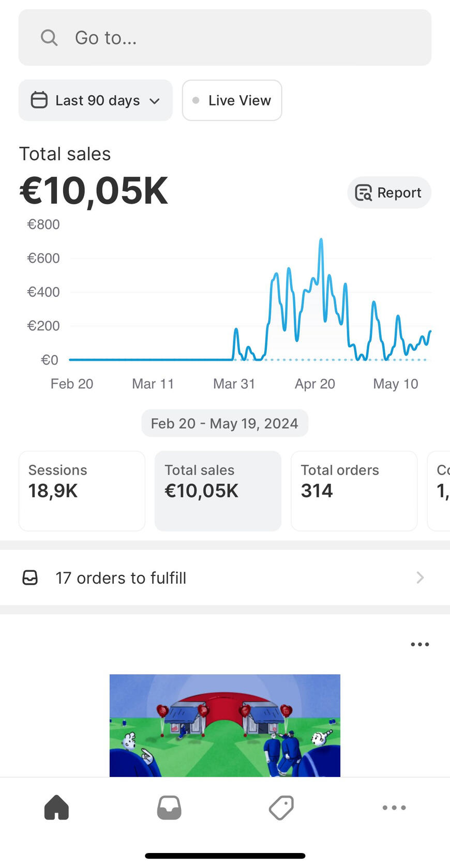The image size is (450, 868).
Task: Expand the Last 90 days dropdown
Action: pos(154,101)
